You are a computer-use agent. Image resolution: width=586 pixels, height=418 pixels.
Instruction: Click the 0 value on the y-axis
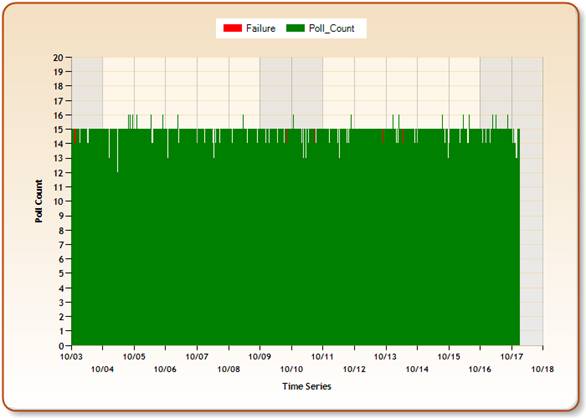pos(61,345)
